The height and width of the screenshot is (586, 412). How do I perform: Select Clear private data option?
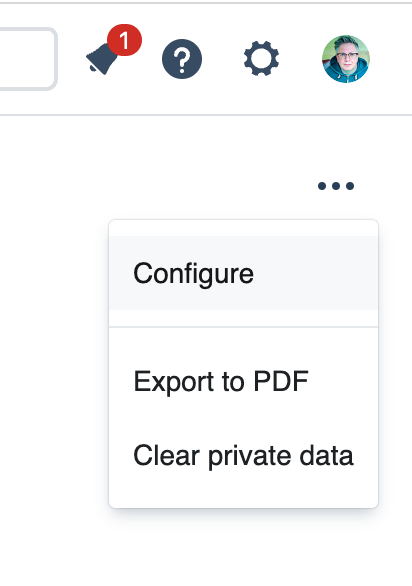(243, 455)
